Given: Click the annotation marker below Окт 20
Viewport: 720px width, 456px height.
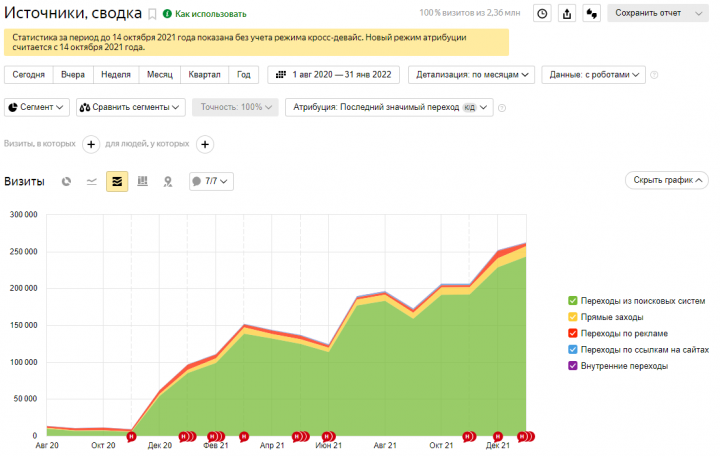Looking at the screenshot, I should point(131,436).
